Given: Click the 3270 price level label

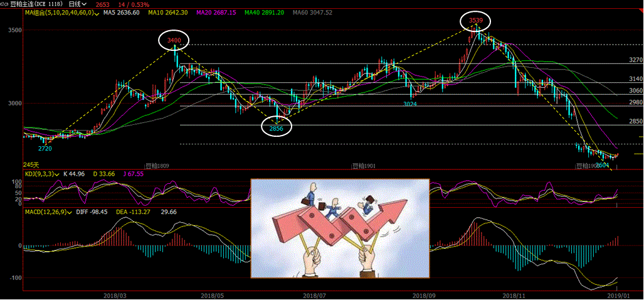Looking at the screenshot, I should [x=635, y=60].
